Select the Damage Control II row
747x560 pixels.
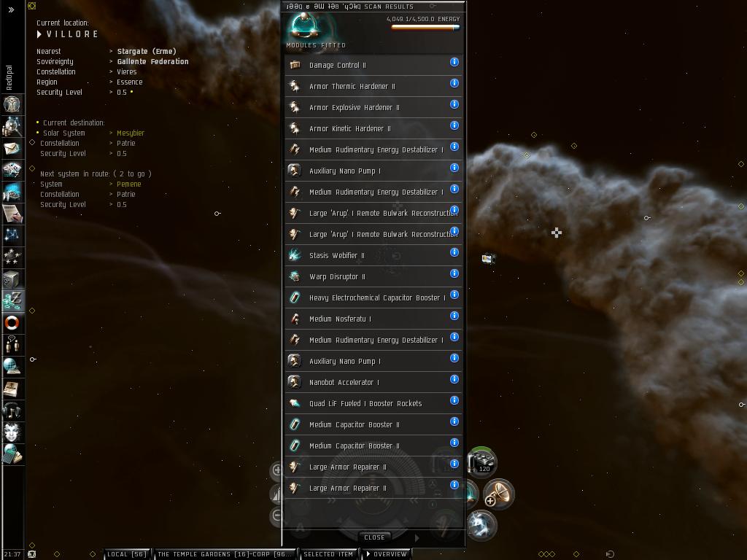click(x=373, y=65)
